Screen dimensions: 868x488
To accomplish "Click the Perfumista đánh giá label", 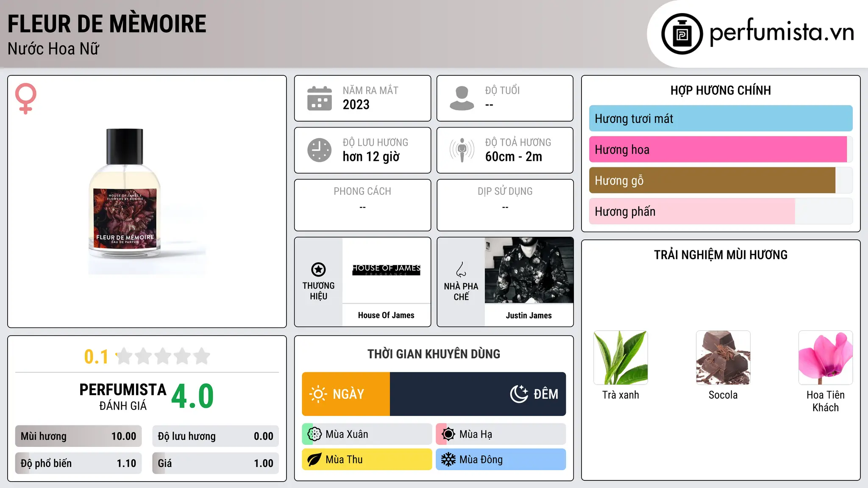I will 123,397.
